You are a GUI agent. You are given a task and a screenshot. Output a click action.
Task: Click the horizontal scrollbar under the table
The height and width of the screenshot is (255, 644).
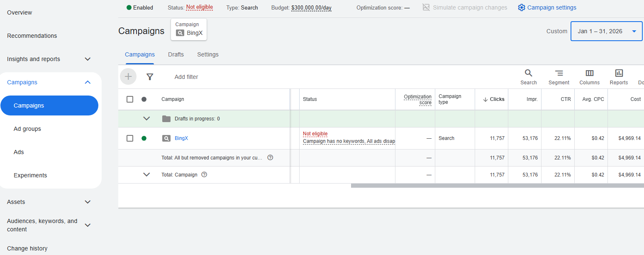(497, 186)
